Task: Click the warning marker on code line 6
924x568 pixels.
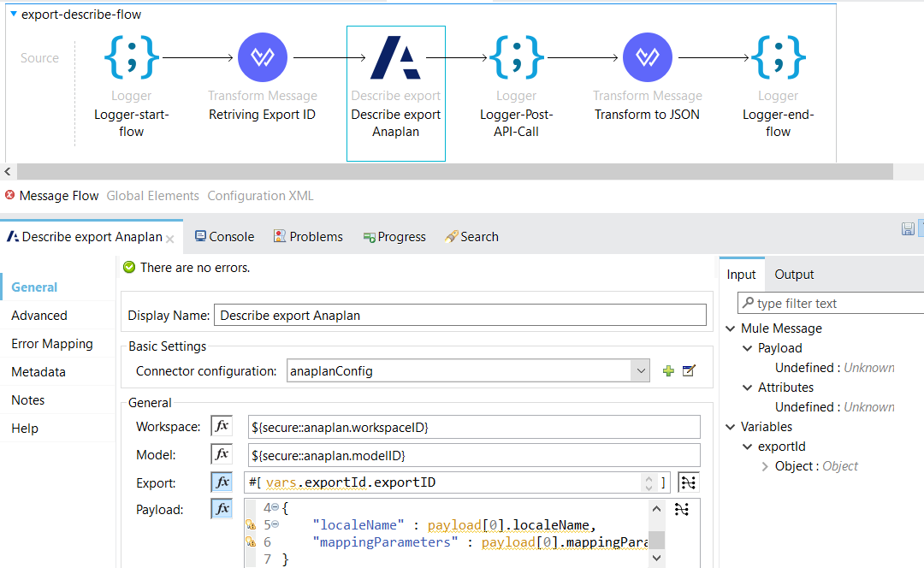Action: (x=251, y=542)
